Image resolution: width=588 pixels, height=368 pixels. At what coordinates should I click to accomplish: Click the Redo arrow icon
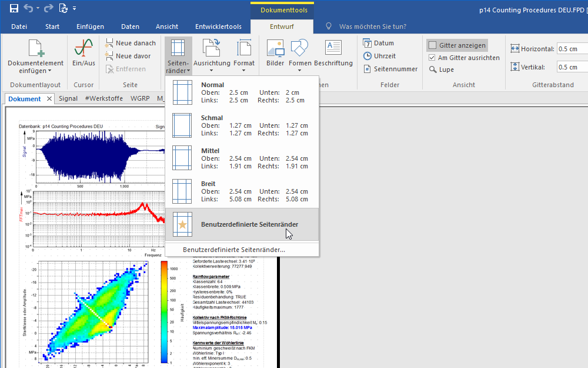tap(49, 8)
